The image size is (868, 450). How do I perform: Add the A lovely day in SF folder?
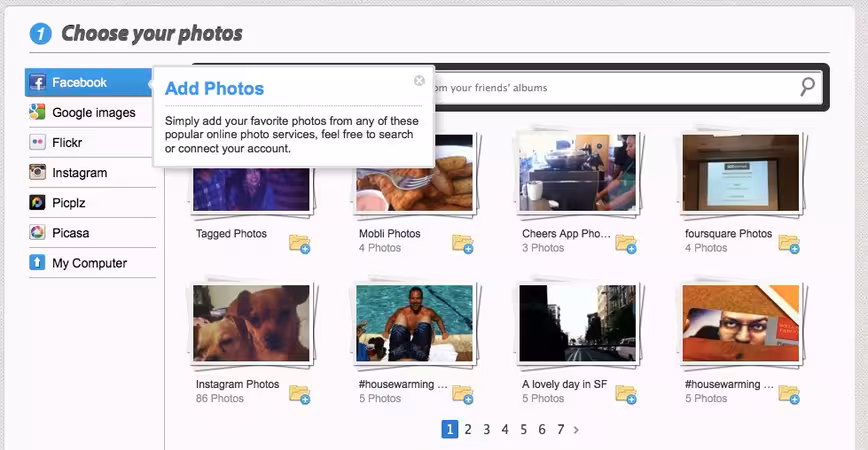[x=626, y=394]
